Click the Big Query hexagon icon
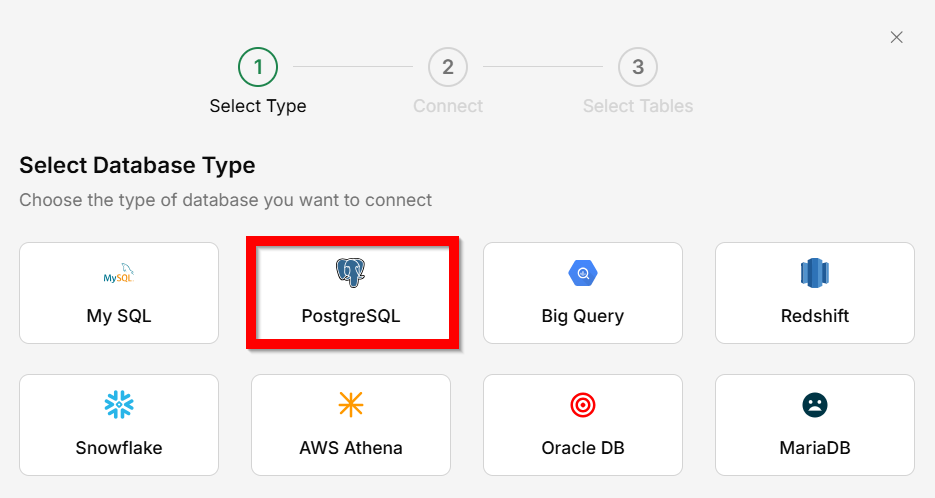Image resolution: width=935 pixels, height=498 pixels. [583, 272]
